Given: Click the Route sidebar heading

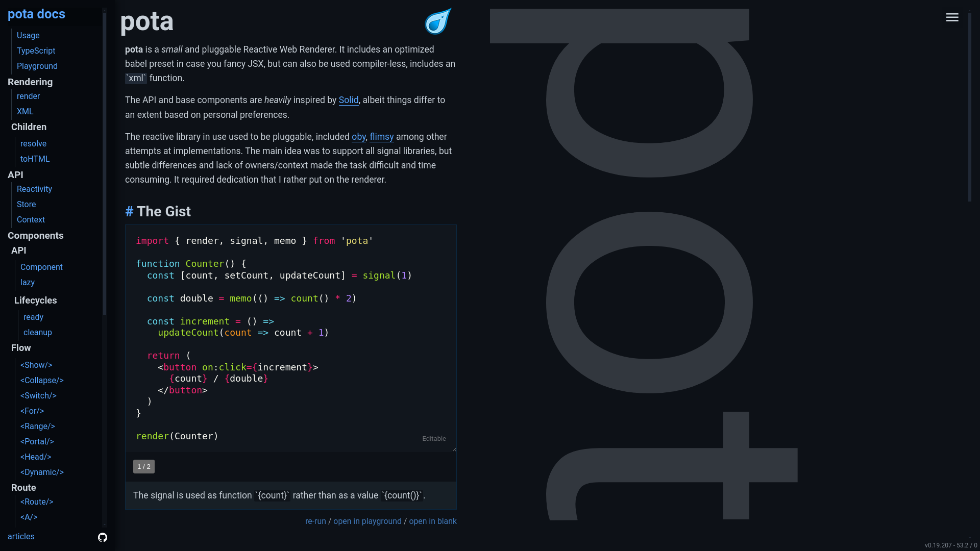Looking at the screenshot, I should coord(23,487).
